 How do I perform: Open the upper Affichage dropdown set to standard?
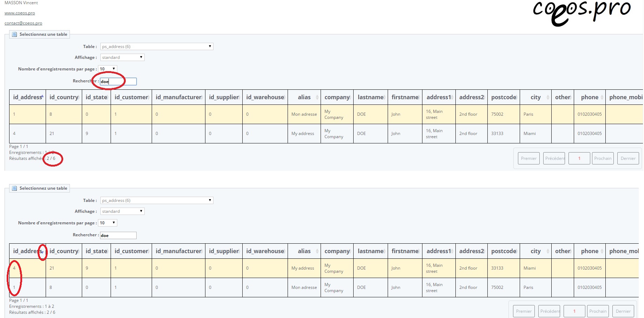[x=122, y=57]
